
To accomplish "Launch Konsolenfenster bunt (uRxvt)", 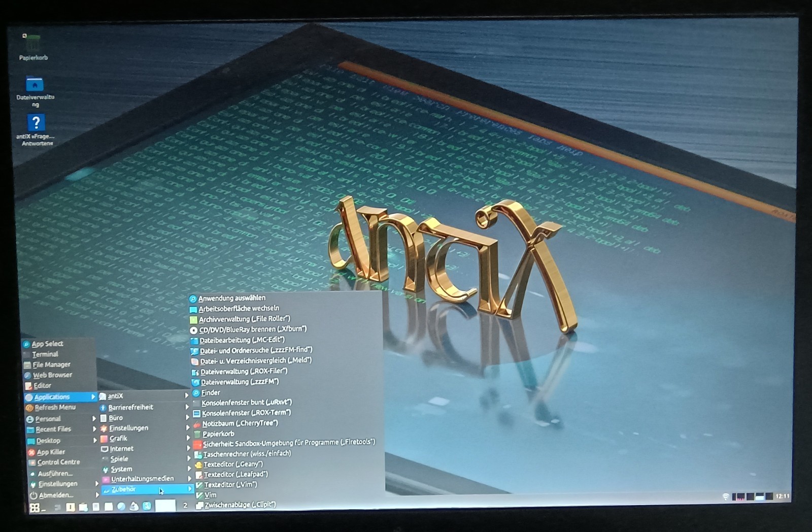I will click(x=247, y=403).
